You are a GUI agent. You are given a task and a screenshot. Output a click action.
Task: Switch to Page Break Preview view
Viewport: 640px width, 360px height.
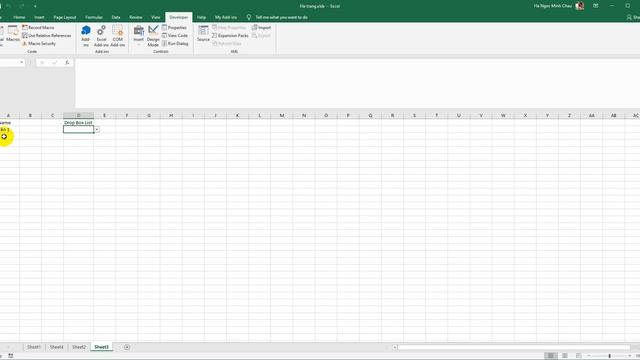click(x=579, y=356)
